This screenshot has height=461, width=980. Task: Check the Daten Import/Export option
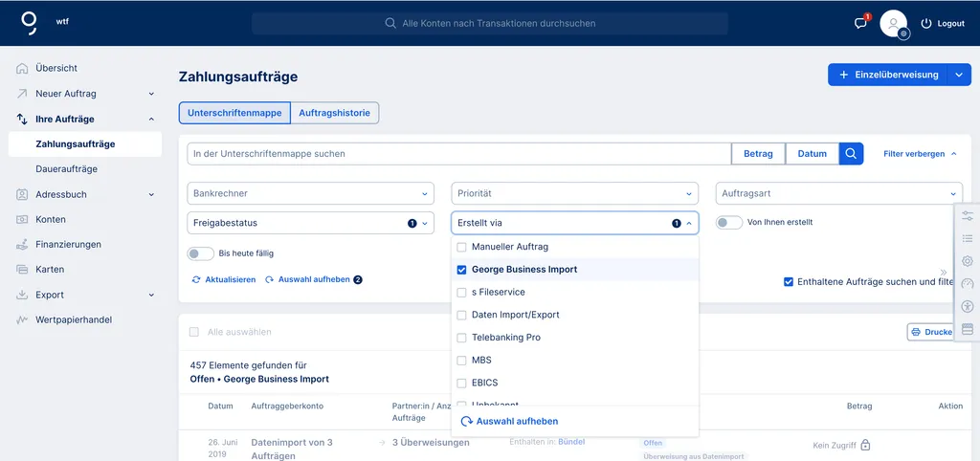(x=462, y=315)
